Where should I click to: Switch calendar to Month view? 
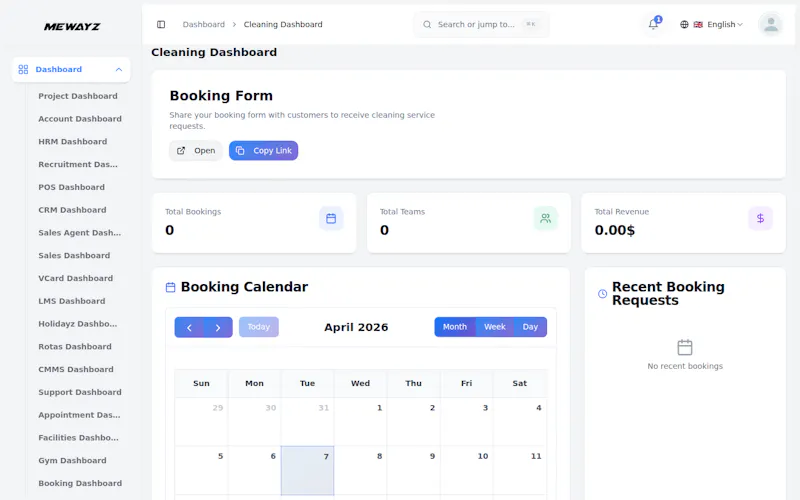click(455, 327)
